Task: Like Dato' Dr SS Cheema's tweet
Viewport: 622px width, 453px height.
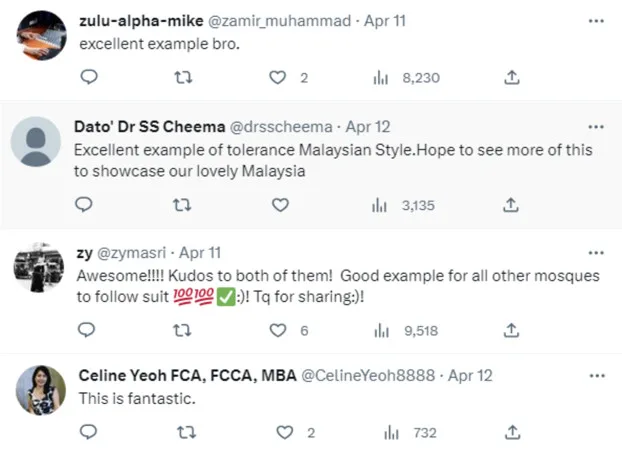Action: point(281,205)
